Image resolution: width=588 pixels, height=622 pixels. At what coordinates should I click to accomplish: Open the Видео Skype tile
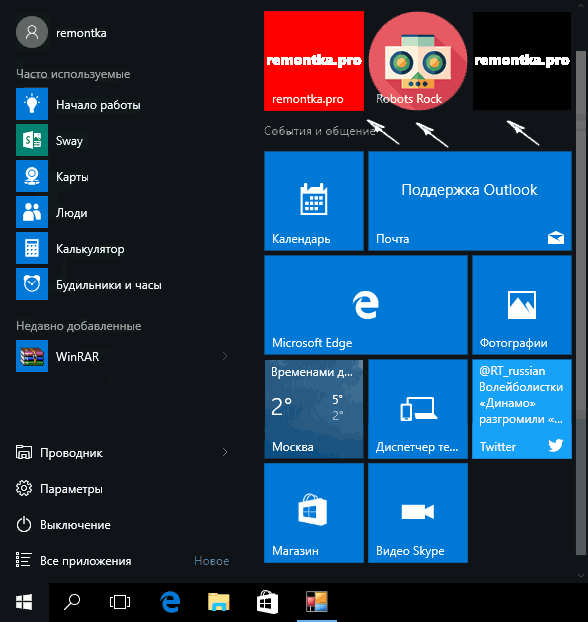(x=418, y=513)
